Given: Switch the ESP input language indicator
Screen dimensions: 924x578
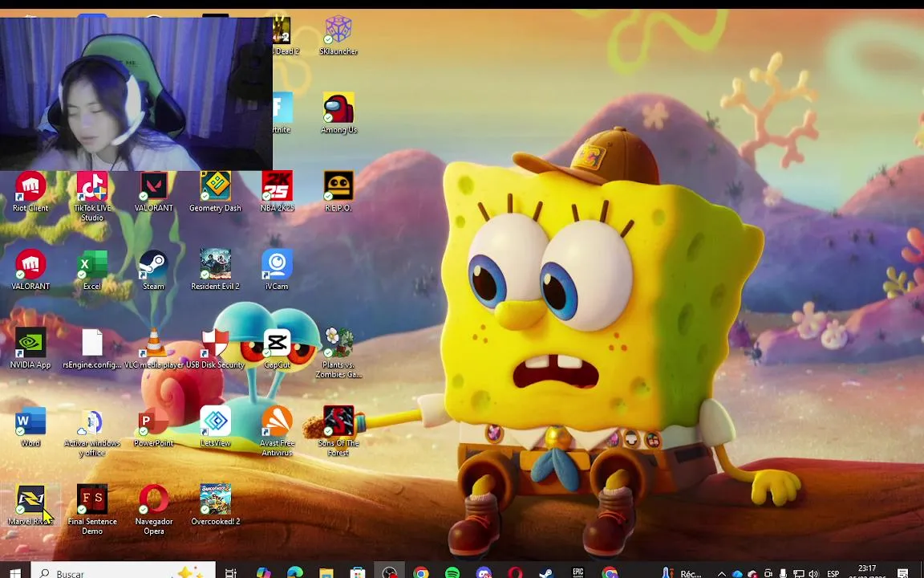Looking at the screenshot, I should pyautogui.click(x=833, y=573).
